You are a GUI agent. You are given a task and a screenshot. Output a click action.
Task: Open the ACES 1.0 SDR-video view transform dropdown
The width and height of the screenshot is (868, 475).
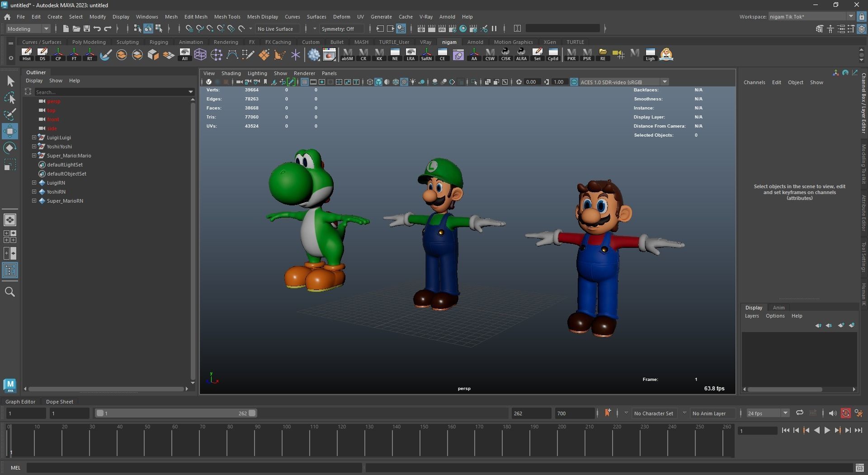624,82
